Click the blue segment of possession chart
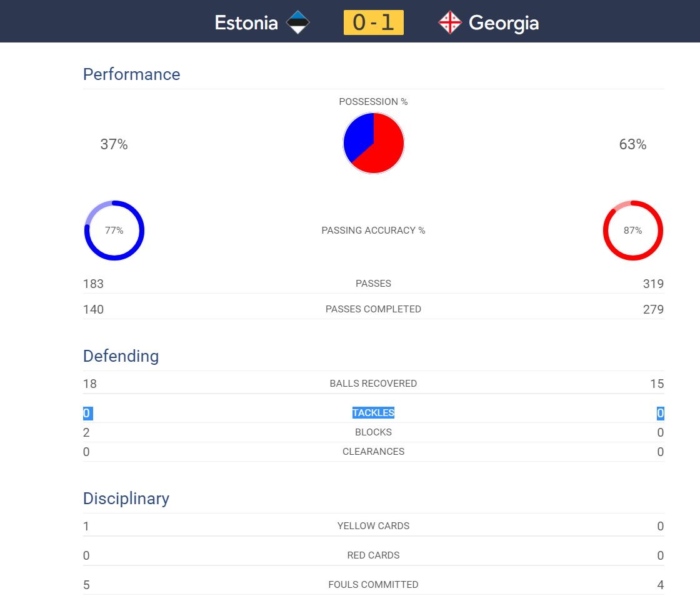This screenshot has width=700, height=596. pos(359,137)
